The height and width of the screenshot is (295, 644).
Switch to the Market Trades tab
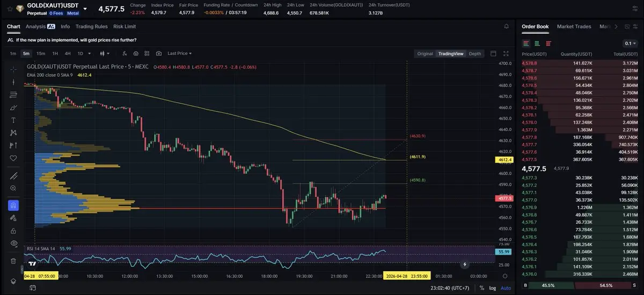tap(574, 26)
